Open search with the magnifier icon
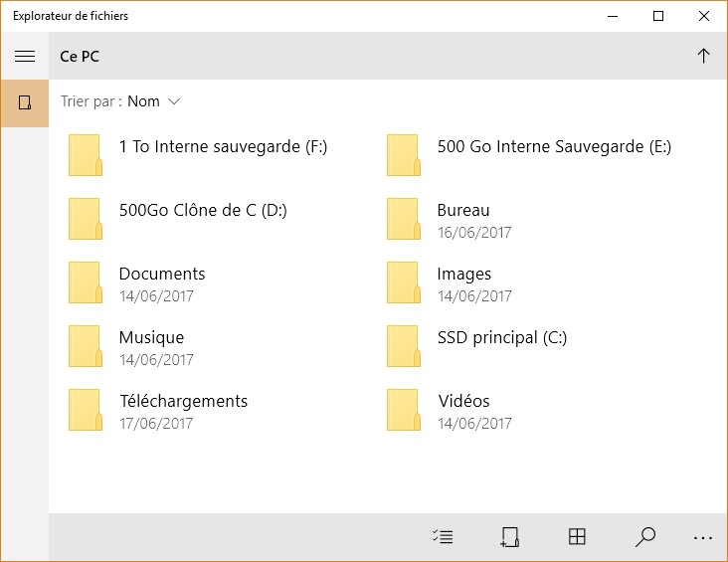Image resolution: width=728 pixels, height=562 pixels. [x=644, y=537]
